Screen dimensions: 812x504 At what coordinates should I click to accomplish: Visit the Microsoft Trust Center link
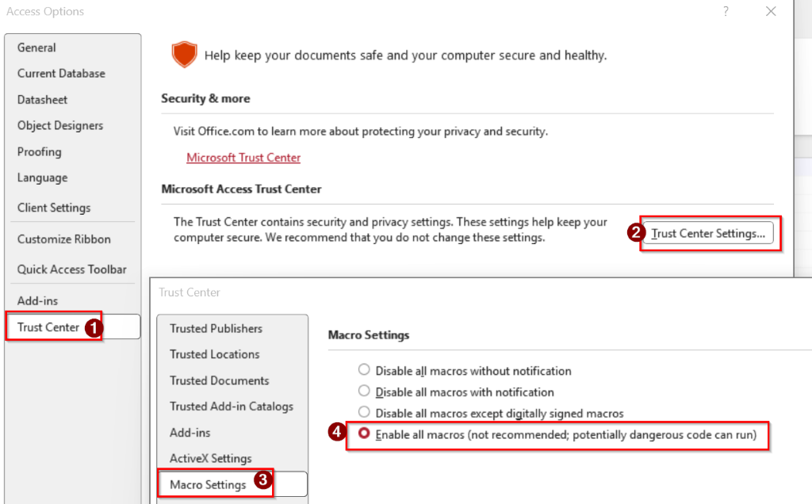coord(243,158)
